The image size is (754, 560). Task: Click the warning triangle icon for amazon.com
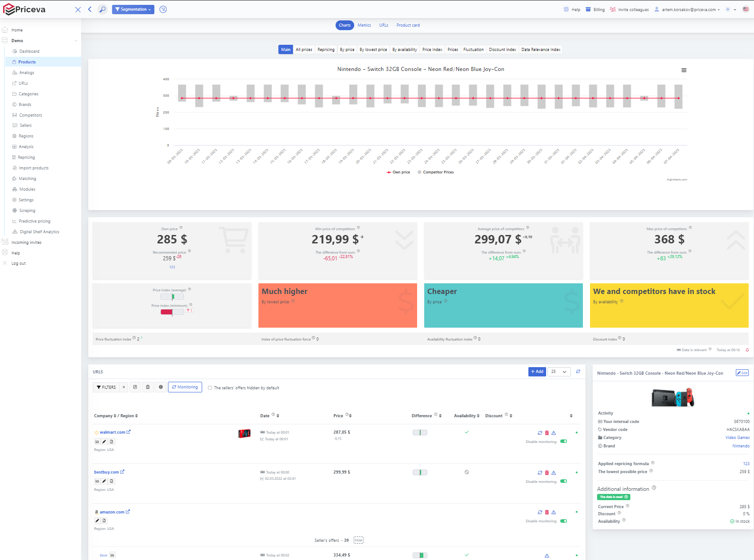point(554,512)
